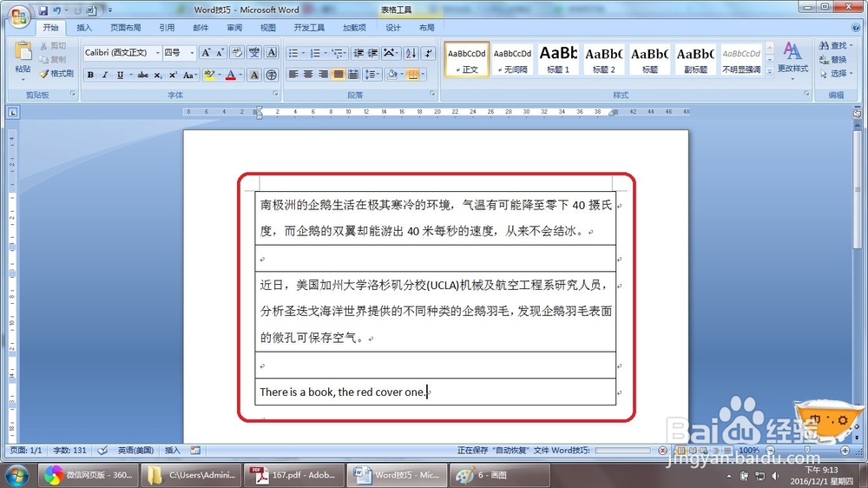Image resolution: width=868 pixels, height=488 pixels.
Task: Increase paragraph indent
Action: click(x=372, y=53)
